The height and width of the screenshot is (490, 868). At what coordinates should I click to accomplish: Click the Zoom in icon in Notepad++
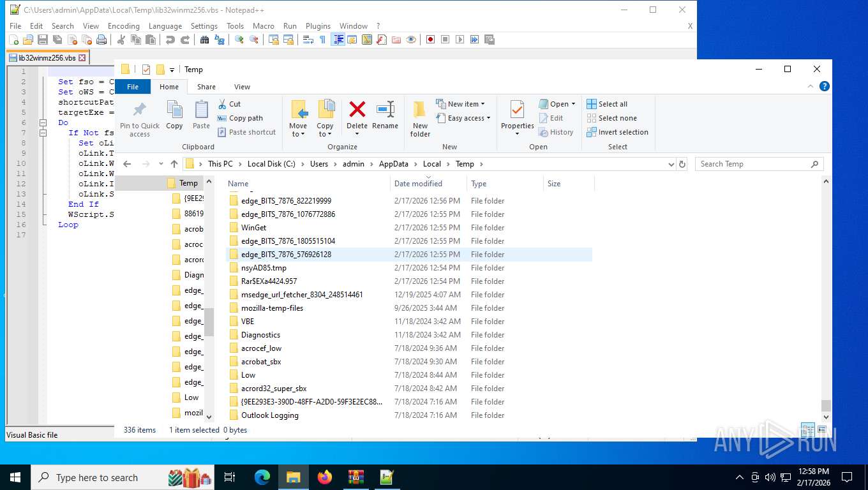pyautogui.click(x=239, y=40)
